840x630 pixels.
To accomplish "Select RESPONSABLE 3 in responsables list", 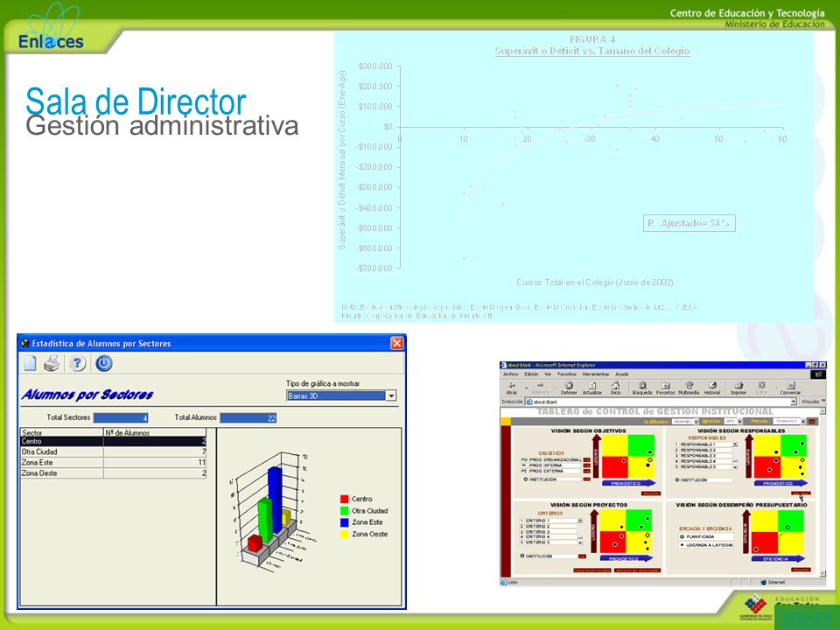I will 703,455.
